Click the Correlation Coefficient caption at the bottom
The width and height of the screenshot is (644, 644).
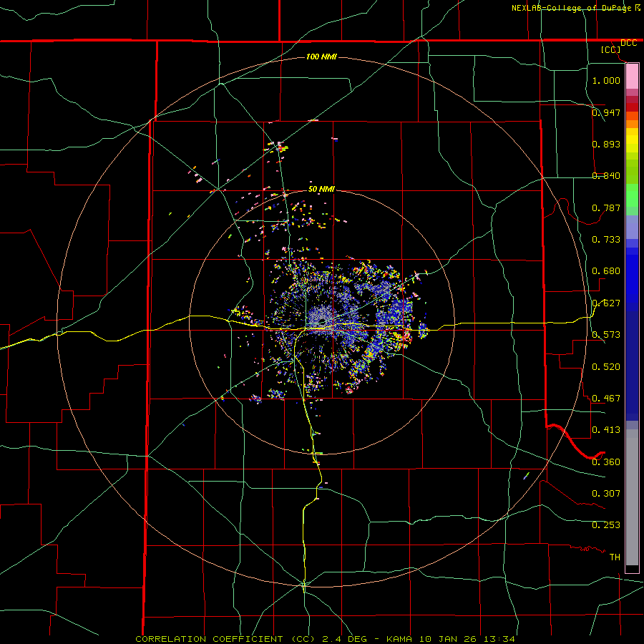[x=325, y=639]
